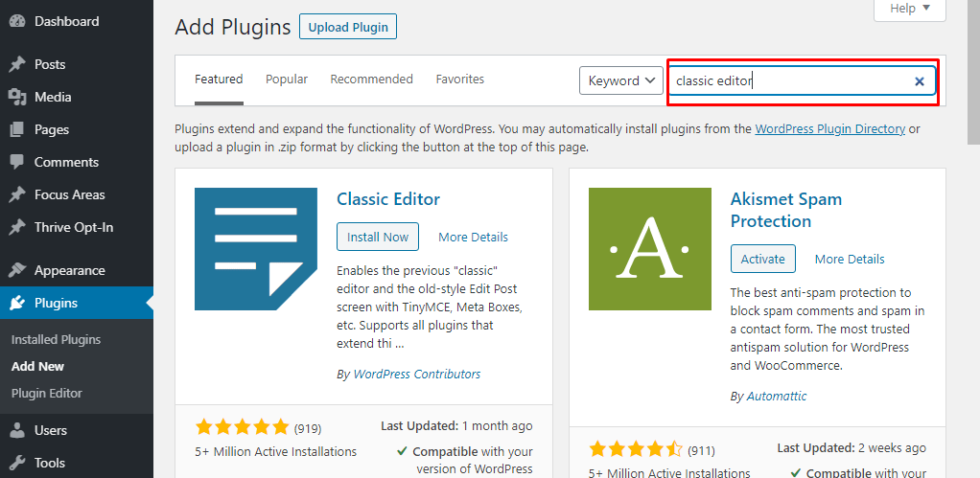Click "Last Updated: 1 month ago" text
980x478 pixels.
pyautogui.click(x=456, y=426)
